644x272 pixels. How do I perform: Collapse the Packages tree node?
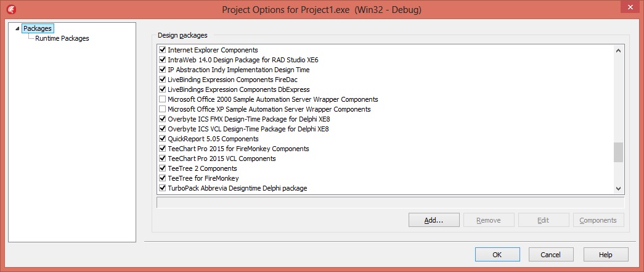17,28
